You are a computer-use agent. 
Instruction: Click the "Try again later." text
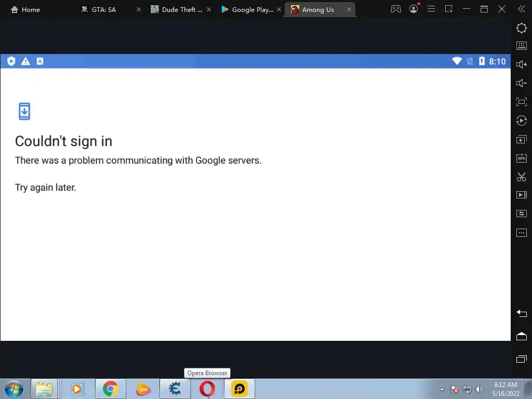click(46, 187)
